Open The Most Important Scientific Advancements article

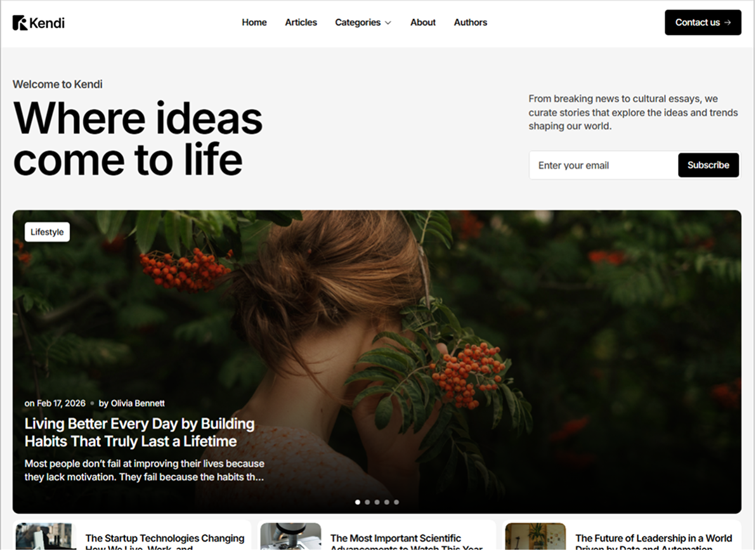[407, 541]
